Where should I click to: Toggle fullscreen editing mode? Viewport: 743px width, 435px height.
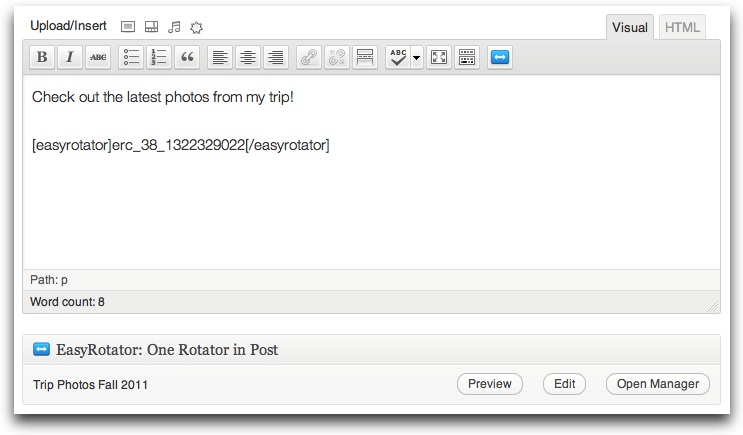click(x=438, y=58)
